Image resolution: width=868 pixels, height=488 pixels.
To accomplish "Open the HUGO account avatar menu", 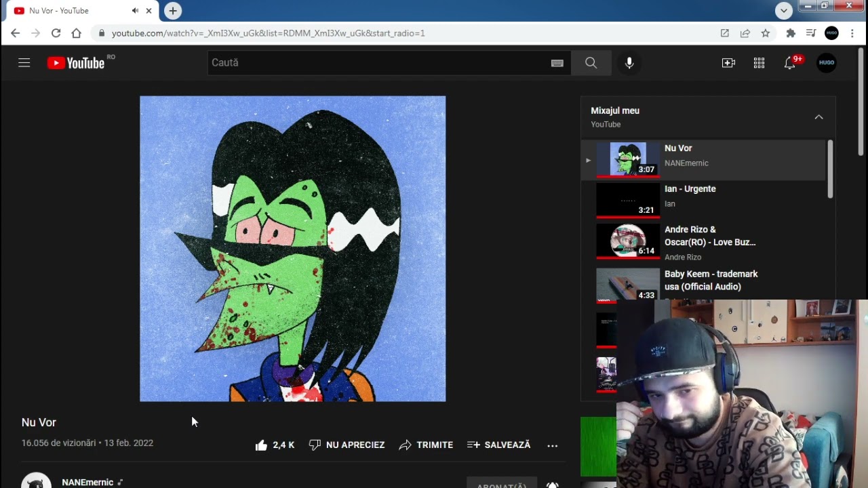I will point(827,62).
